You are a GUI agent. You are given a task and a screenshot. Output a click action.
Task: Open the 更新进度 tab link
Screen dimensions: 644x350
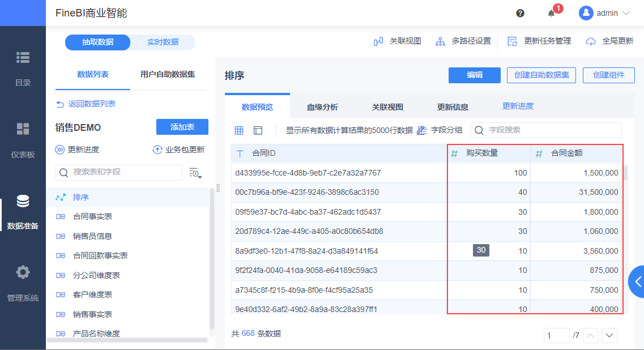pyautogui.click(x=518, y=106)
